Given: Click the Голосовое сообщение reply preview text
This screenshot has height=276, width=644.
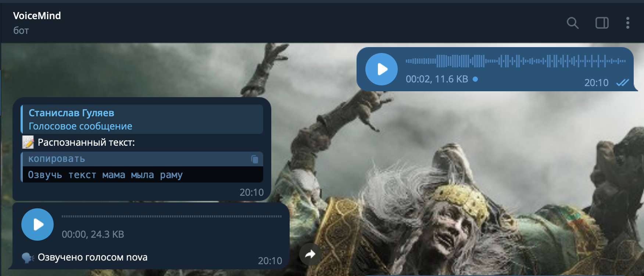Looking at the screenshot, I should coord(80,126).
